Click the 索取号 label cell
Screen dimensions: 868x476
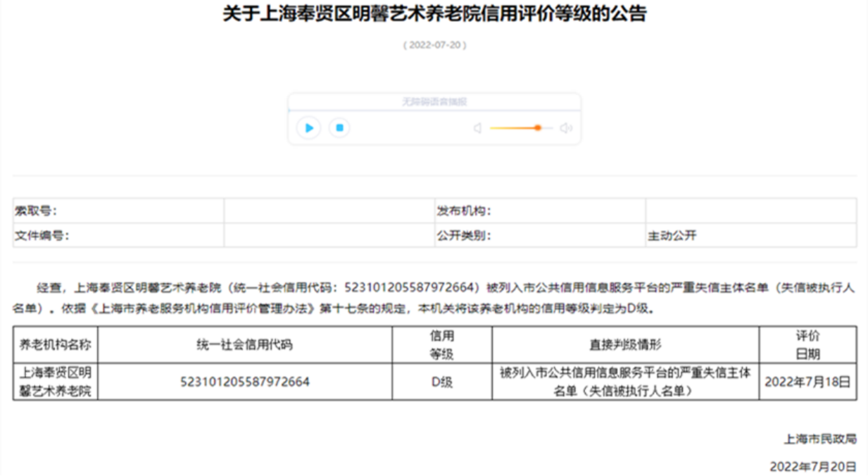[118, 211]
